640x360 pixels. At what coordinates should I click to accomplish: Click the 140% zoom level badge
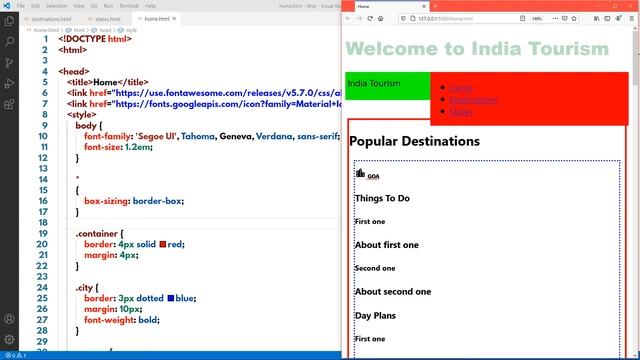click(537, 18)
